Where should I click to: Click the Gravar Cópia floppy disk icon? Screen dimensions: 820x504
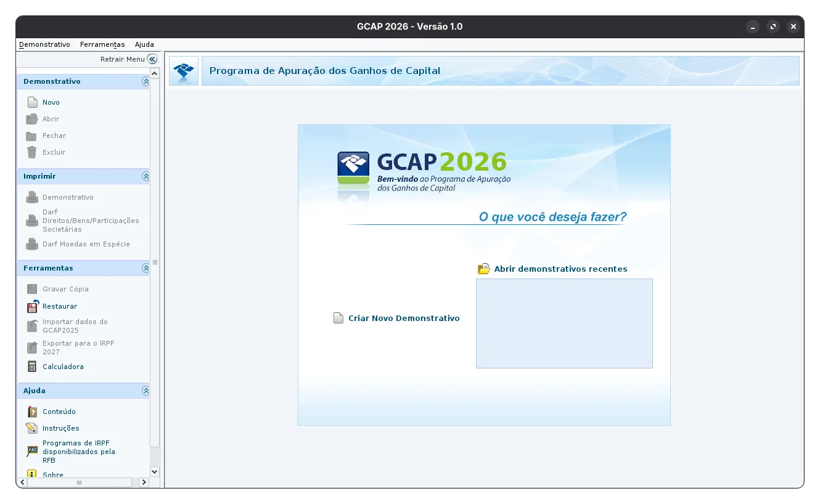point(32,289)
